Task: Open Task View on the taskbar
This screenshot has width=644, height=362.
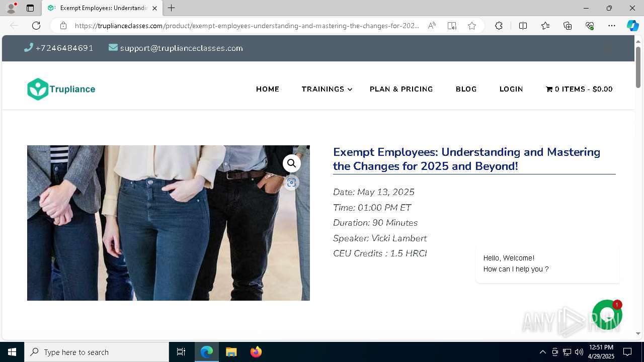Action: click(181, 352)
